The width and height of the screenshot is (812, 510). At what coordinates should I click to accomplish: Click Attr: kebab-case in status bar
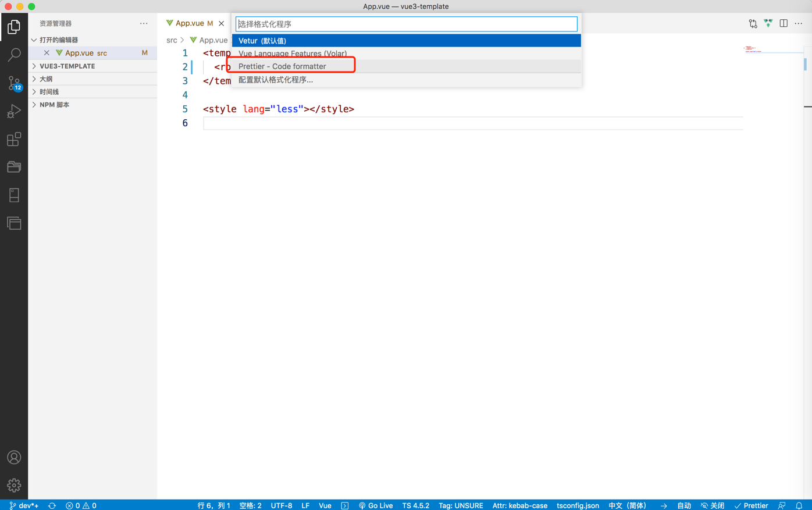click(520, 505)
